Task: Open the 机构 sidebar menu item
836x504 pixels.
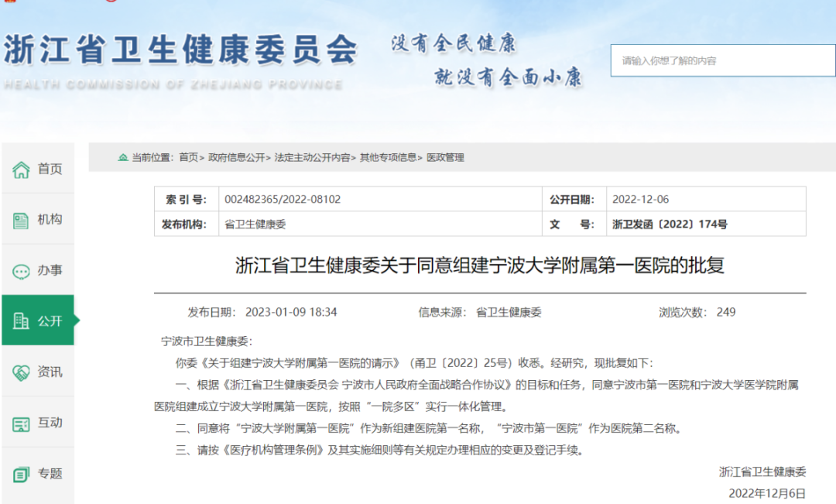Action: pos(50,220)
